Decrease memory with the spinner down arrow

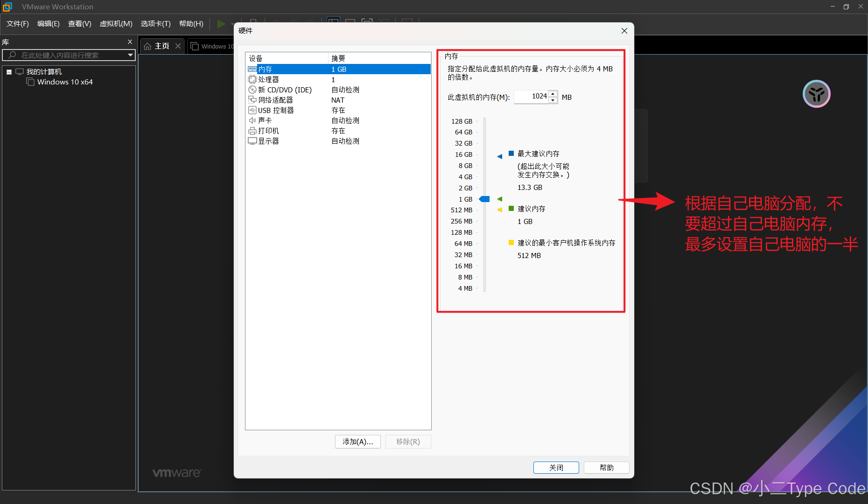[x=553, y=100]
